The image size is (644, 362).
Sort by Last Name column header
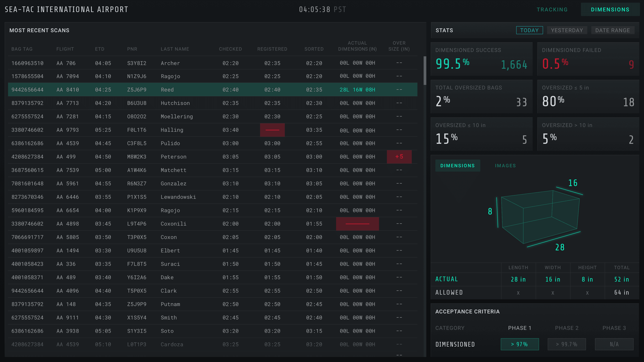(175, 49)
